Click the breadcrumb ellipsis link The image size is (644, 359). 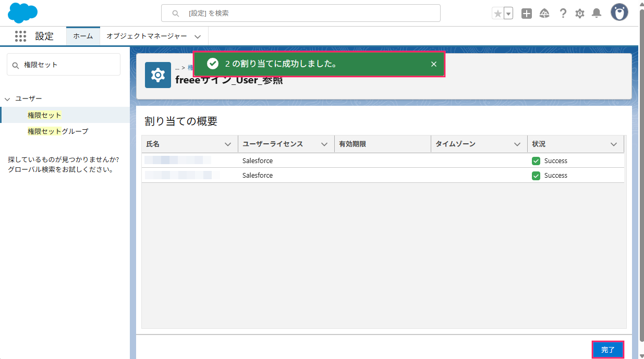(x=177, y=68)
